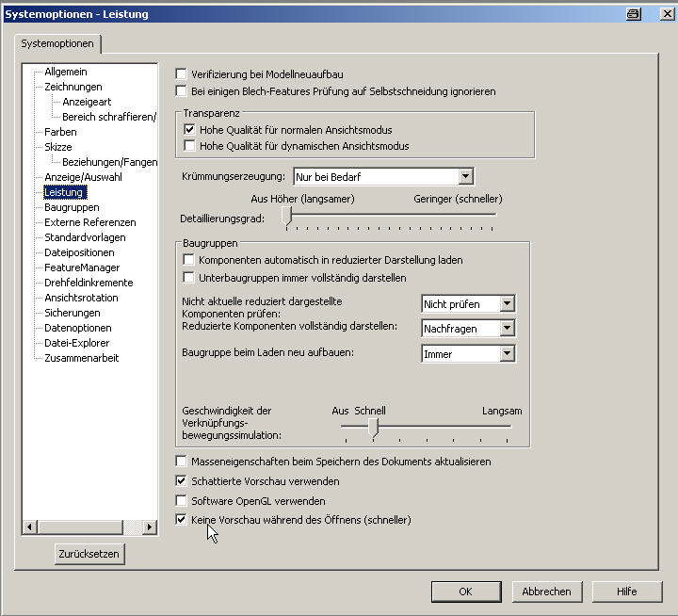This screenshot has height=616, width=678.
Task: Open Bereich schraffieren tree entry
Action: 109,117
